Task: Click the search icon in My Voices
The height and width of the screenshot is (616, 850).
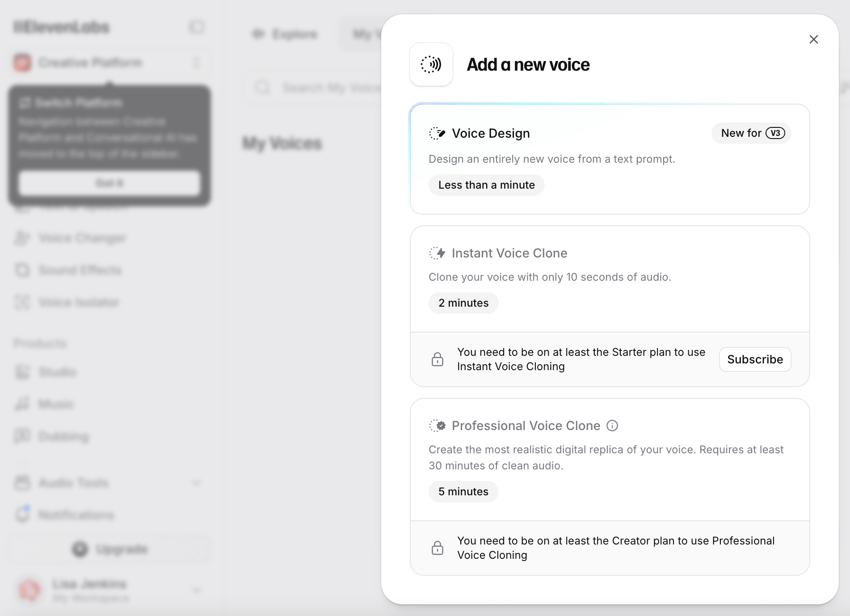Action: [263, 87]
